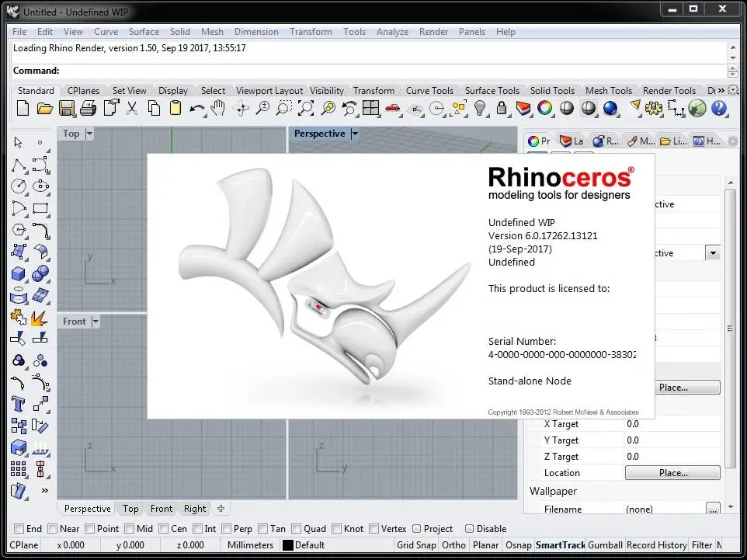The image size is (747, 560).
Task: Click the padlock Lock icon
Action: 501,108
